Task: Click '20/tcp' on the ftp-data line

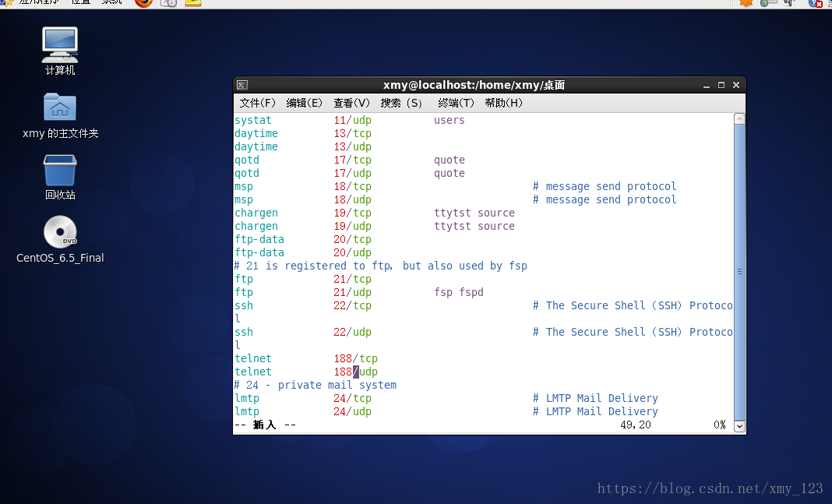Action: coord(352,240)
